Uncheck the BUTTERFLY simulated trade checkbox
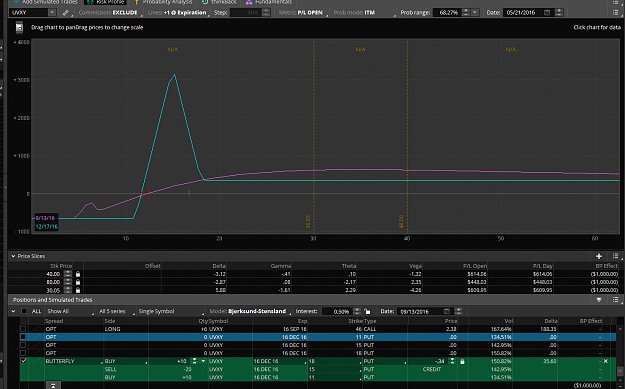 [x=23, y=361]
